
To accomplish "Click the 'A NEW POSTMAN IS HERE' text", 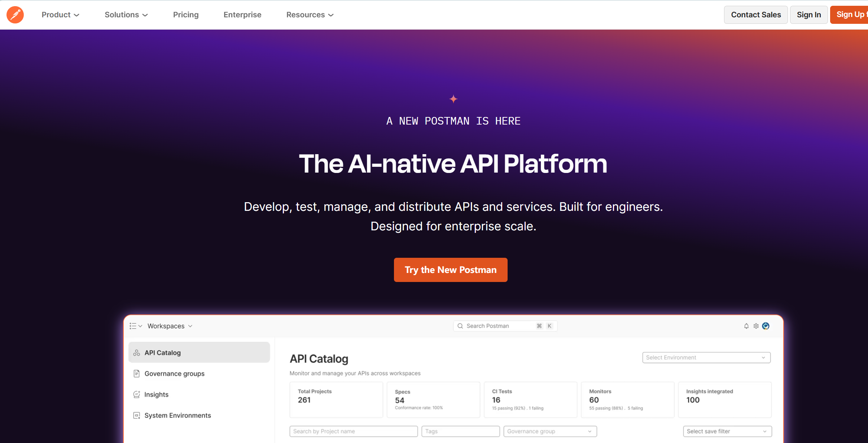I will (453, 121).
